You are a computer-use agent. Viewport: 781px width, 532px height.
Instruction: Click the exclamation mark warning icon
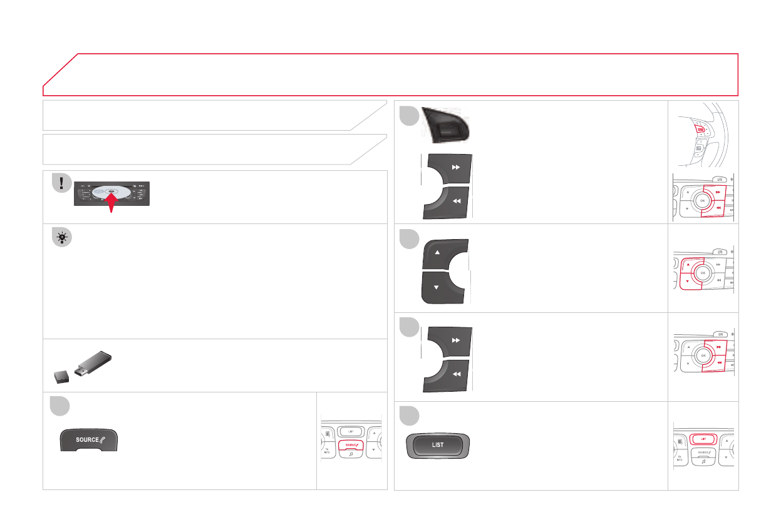tap(61, 183)
